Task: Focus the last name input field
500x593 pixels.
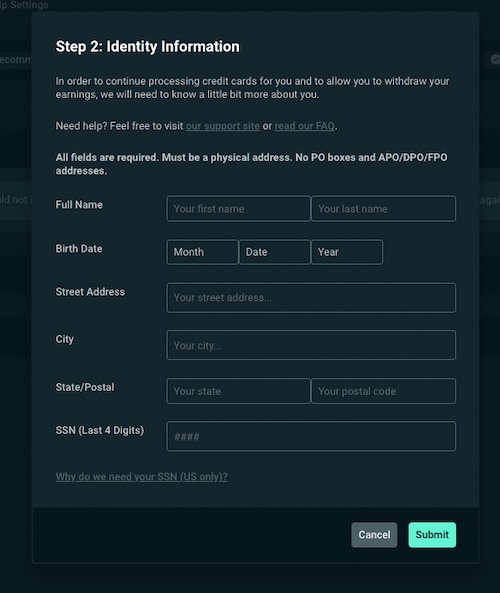Action: (384, 208)
